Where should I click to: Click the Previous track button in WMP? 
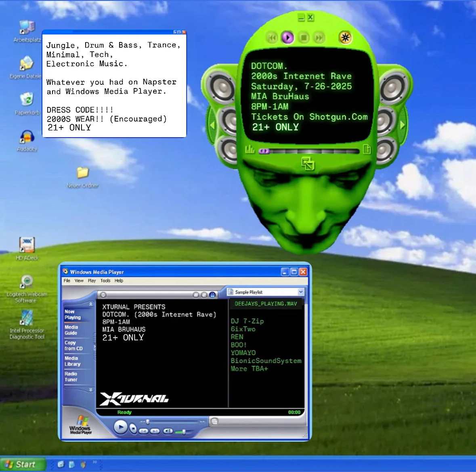click(x=143, y=431)
